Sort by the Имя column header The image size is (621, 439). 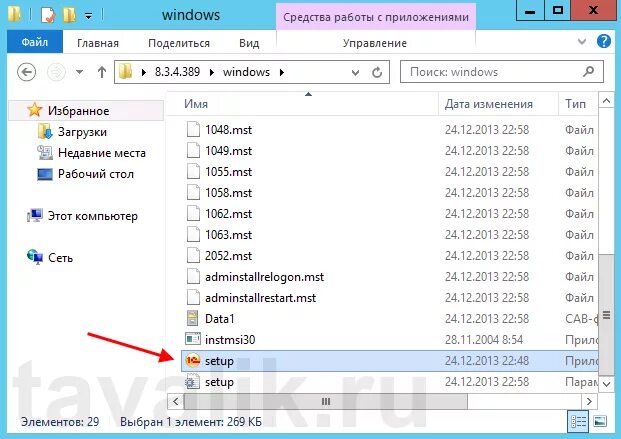(x=303, y=104)
